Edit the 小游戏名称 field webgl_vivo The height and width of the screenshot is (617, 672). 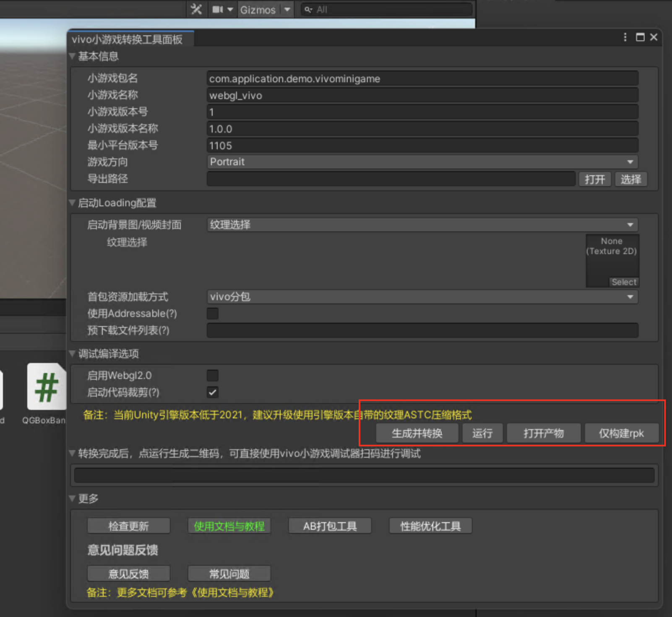(422, 95)
